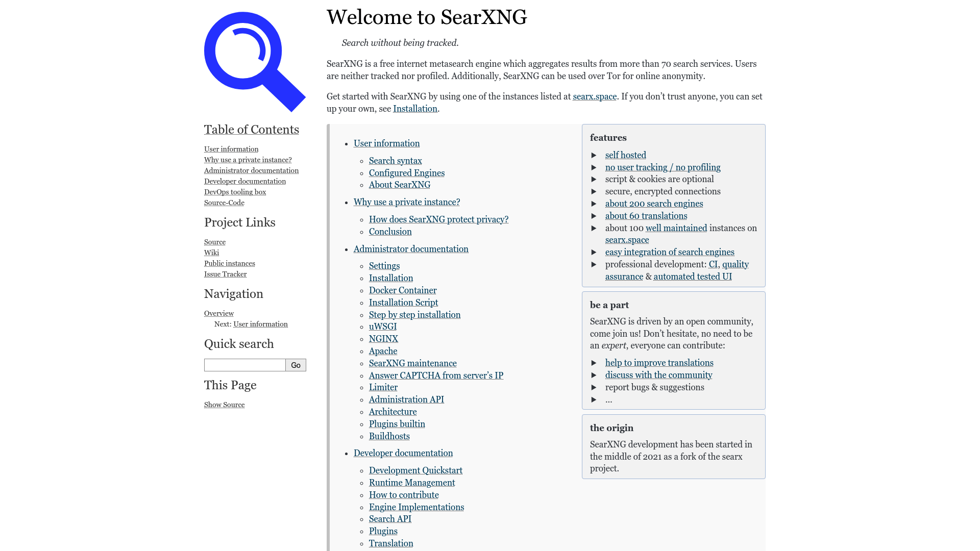Image resolution: width=980 pixels, height=551 pixels.
Task: Select the Developer documentation menu item
Action: [x=244, y=181]
